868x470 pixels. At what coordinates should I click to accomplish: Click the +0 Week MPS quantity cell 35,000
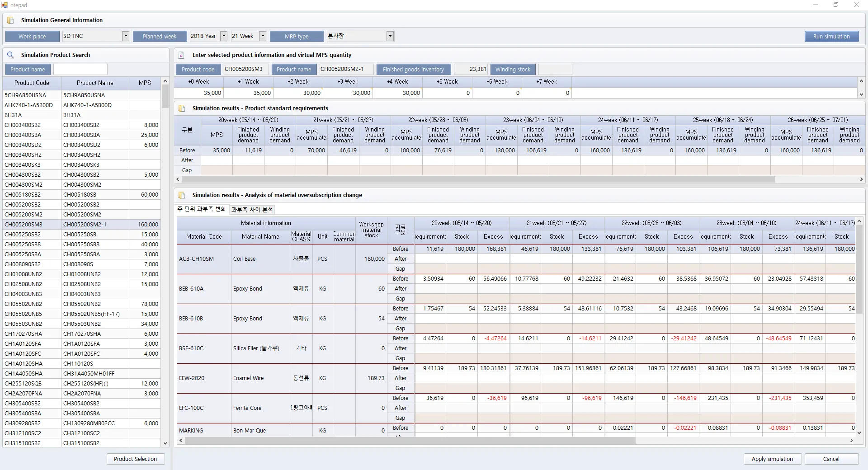click(199, 93)
